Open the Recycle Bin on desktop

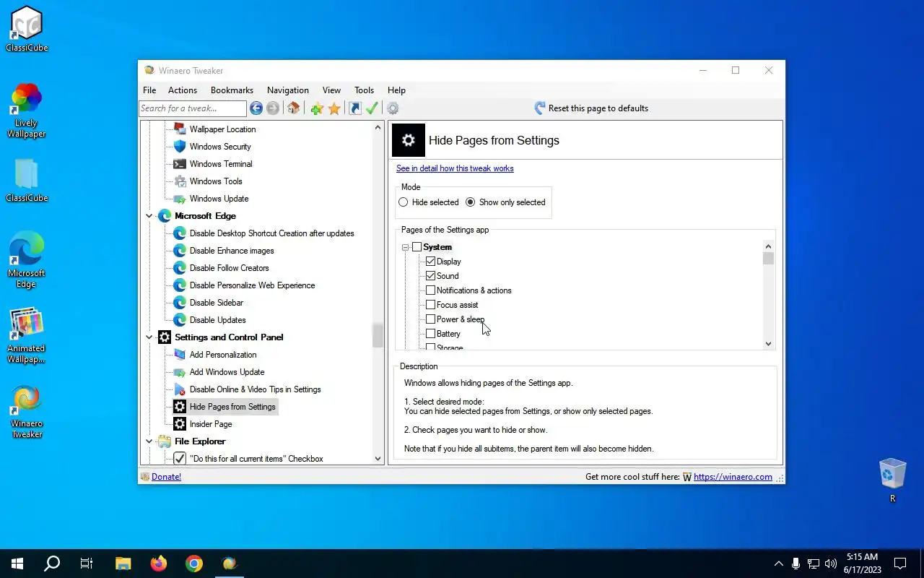point(893,480)
